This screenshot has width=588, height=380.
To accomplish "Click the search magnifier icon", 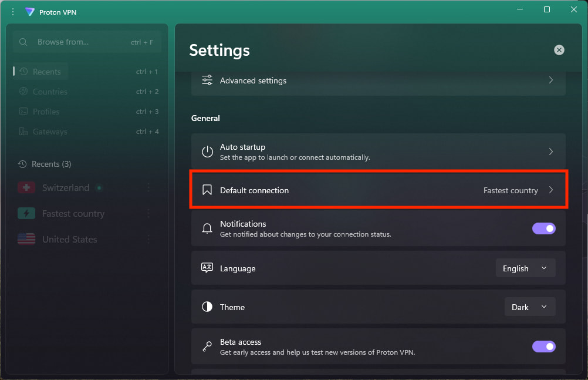I will coord(23,42).
